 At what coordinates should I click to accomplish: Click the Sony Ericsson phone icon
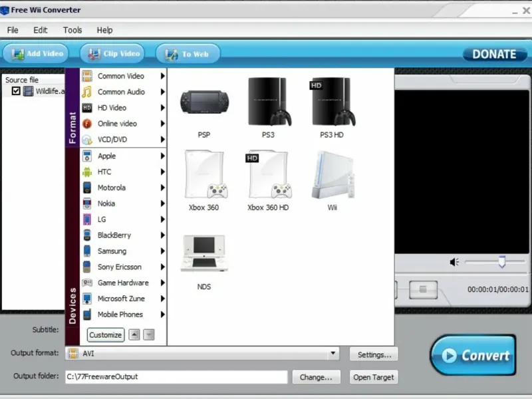[x=87, y=267]
